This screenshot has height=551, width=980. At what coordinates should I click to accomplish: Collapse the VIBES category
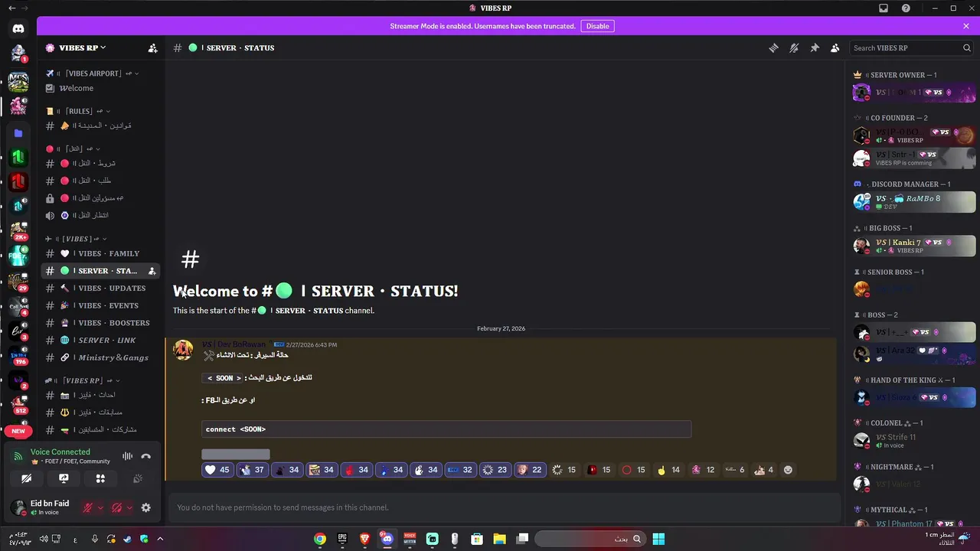(76, 239)
